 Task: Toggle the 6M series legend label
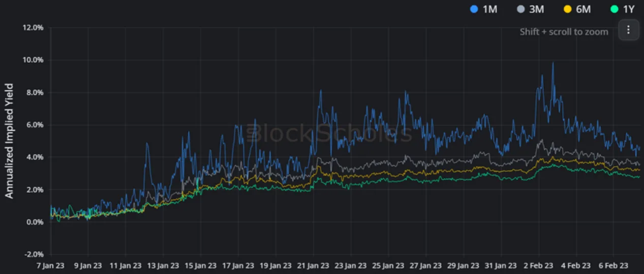pos(584,9)
